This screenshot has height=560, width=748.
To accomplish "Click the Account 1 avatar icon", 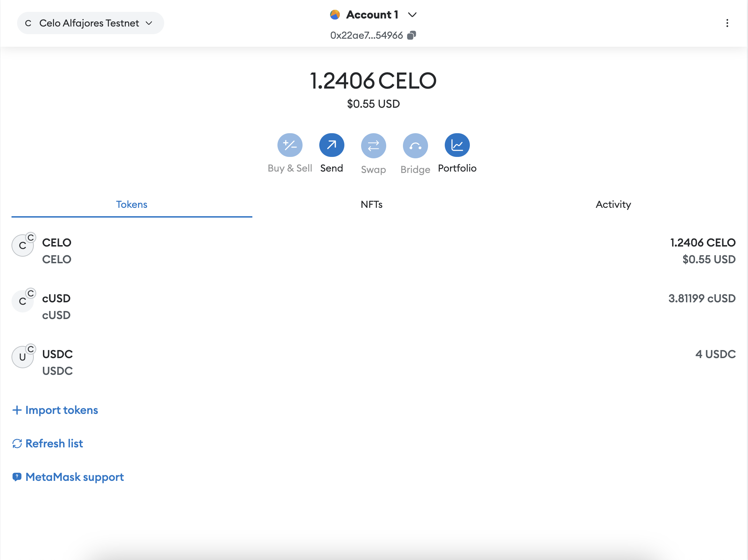I will [335, 15].
